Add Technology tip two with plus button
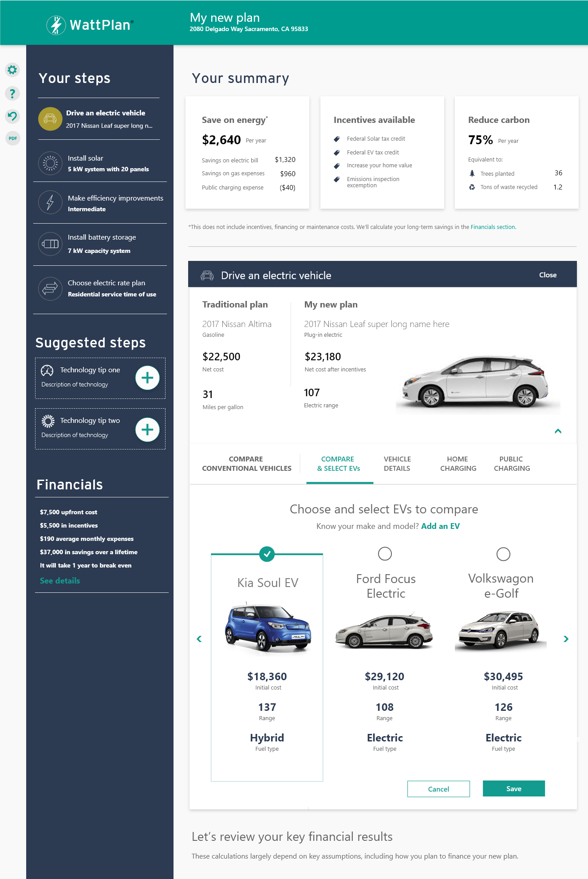Image resolution: width=588 pixels, height=879 pixels. coord(147,430)
